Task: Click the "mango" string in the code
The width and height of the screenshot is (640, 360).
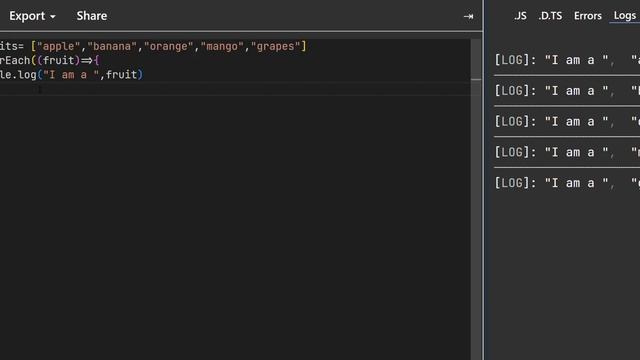Action: point(222,47)
